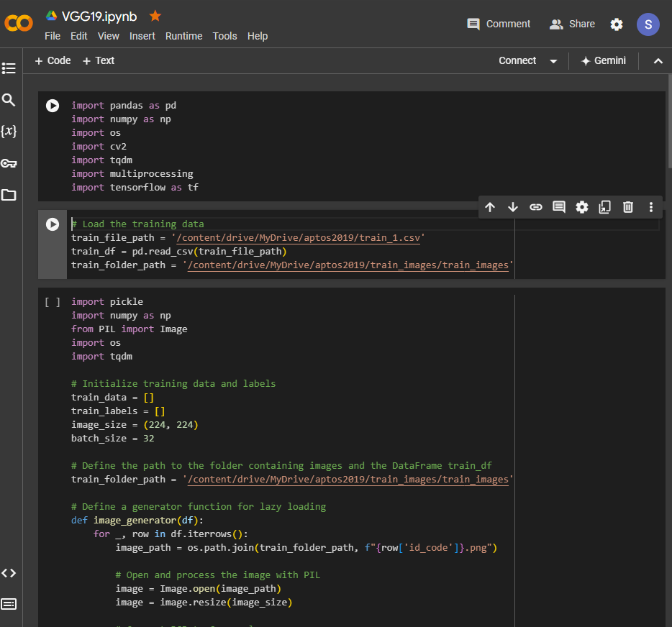Open the files folder panel
The image size is (672, 627).
(9, 195)
